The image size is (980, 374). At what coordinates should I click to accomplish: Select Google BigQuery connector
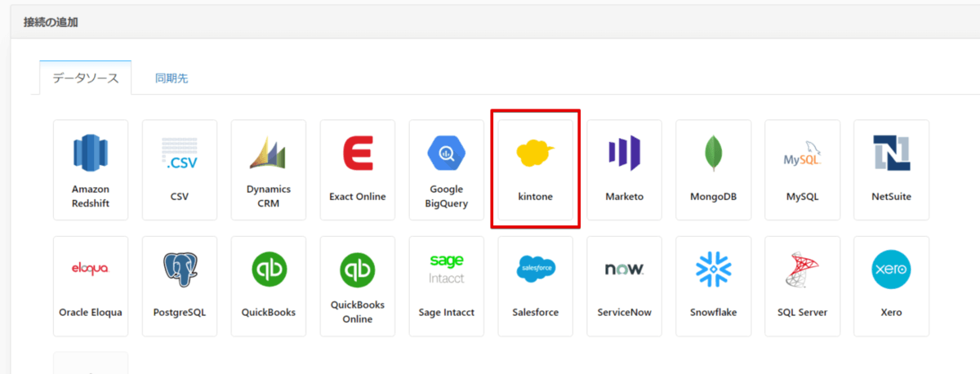(x=447, y=170)
